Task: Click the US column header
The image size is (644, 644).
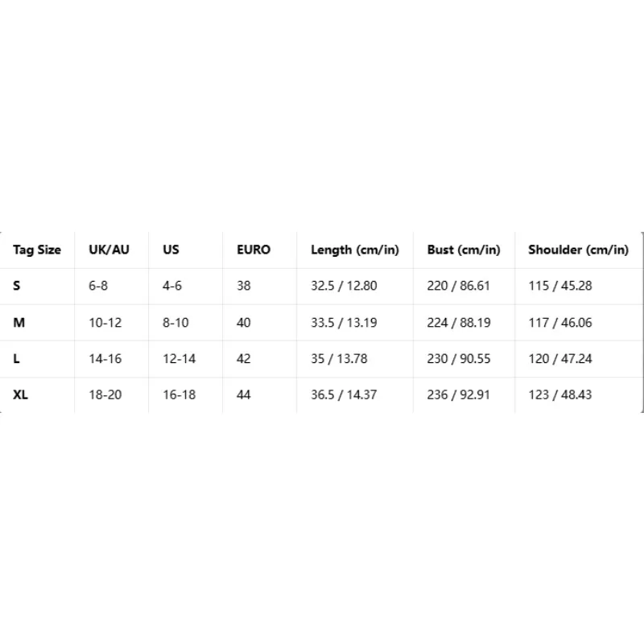Action: [171, 250]
